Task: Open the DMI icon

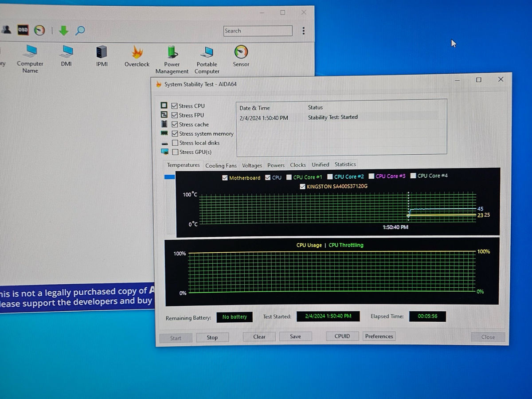Action: click(x=66, y=52)
